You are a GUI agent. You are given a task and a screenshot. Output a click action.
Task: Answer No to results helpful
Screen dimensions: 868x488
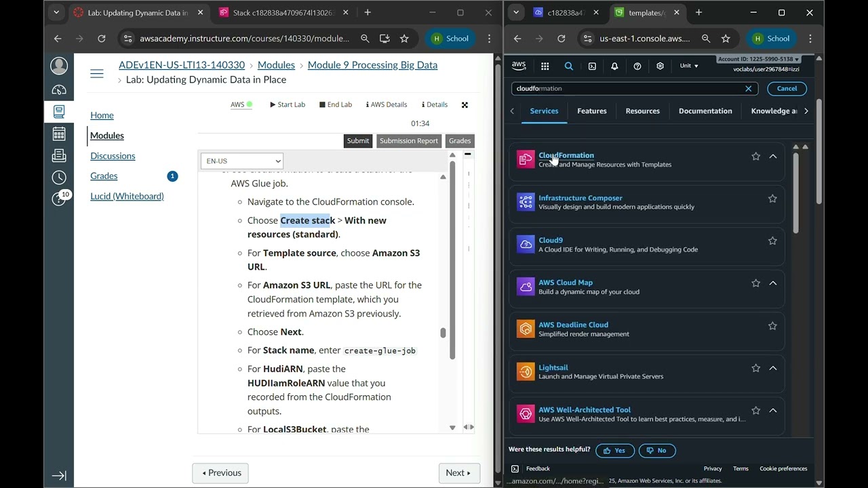[x=657, y=450]
